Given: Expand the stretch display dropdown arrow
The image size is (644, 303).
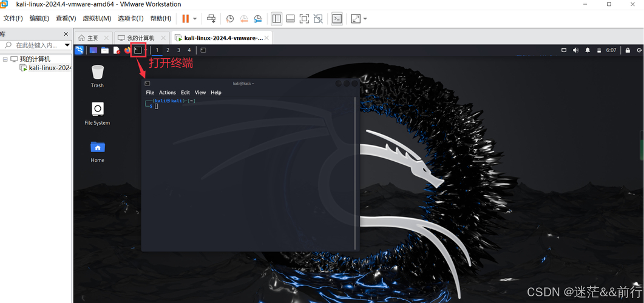Looking at the screenshot, I should click(365, 18).
